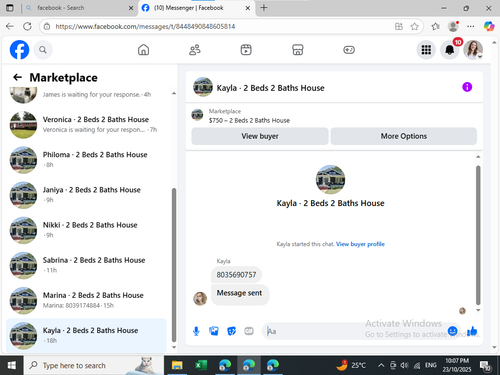Open Excel from the taskbar
This screenshot has width=500, height=375.
tap(201, 366)
